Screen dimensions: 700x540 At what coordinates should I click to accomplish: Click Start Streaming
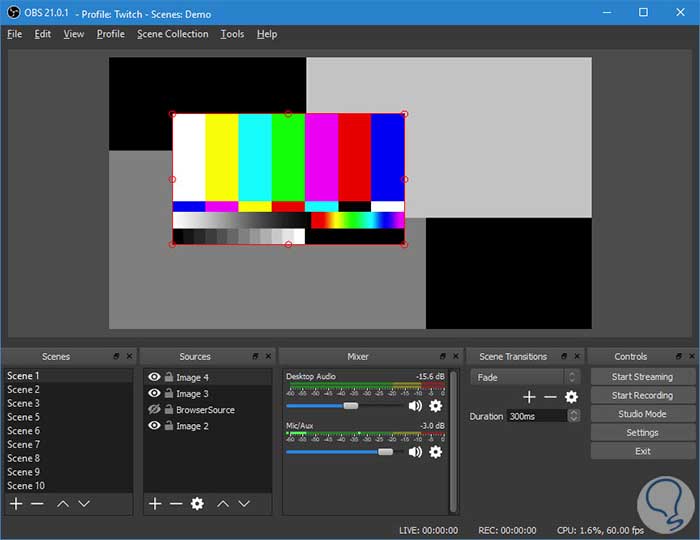pos(642,377)
